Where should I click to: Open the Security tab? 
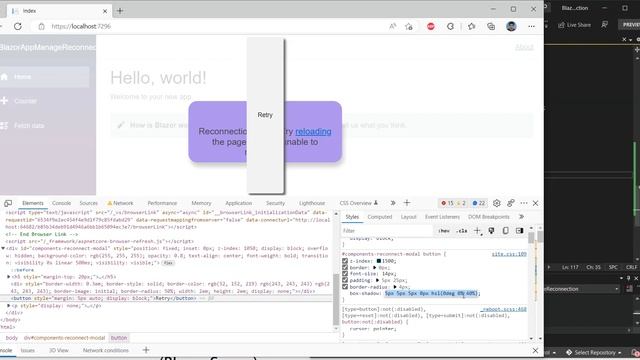(276, 203)
